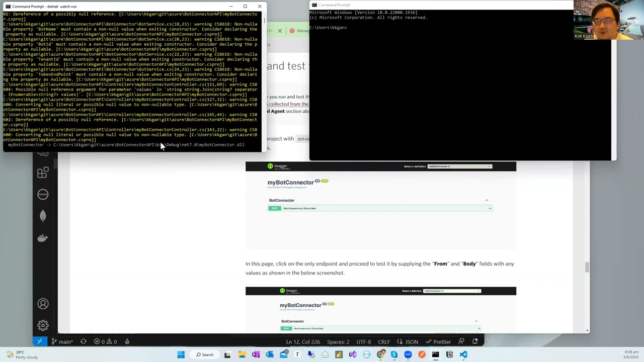Image resolution: width=644 pixels, height=362 pixels.
Task: Open the Docker whale icon in sidebar
Action: 43,237
